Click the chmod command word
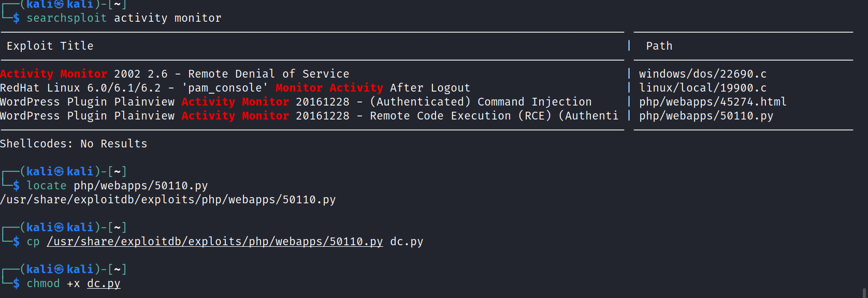Viewport: 868px width, 298px height. tap(43, 284)
